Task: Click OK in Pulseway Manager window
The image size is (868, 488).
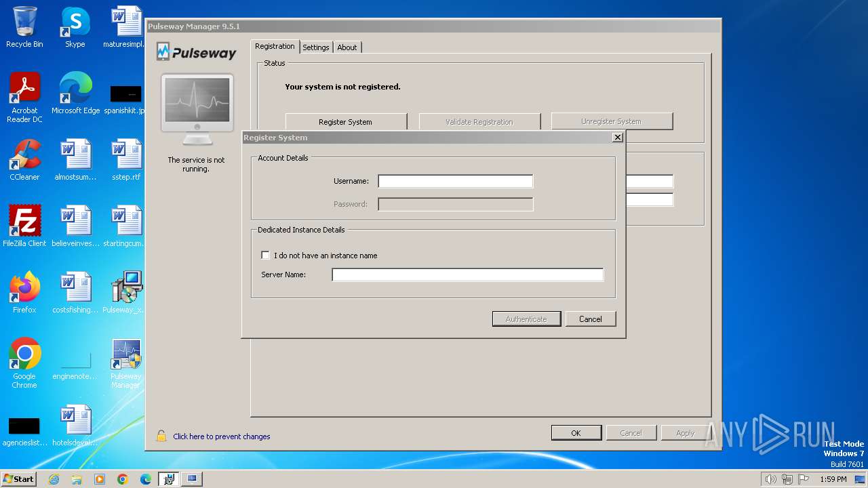Action: pos(576,432)
